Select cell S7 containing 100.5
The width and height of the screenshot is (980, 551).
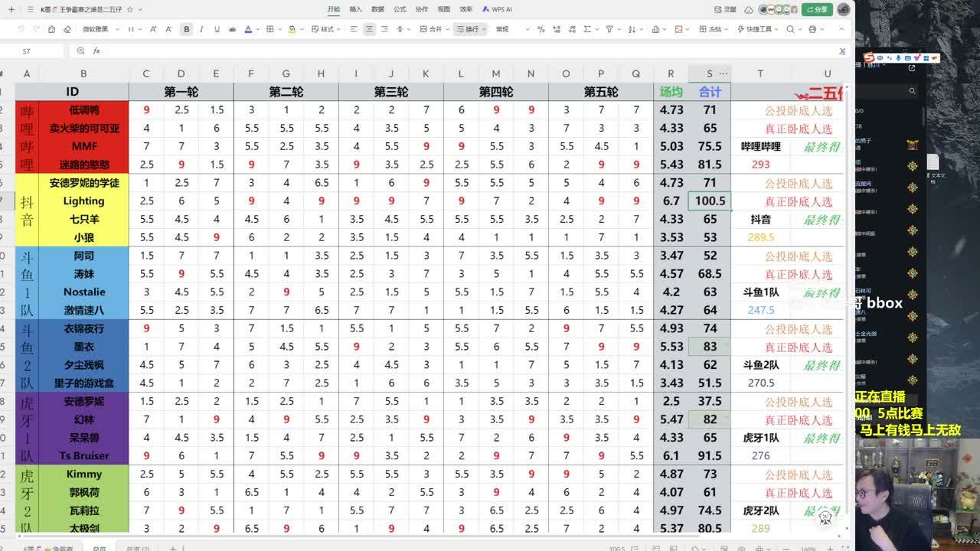coord(710,201)
